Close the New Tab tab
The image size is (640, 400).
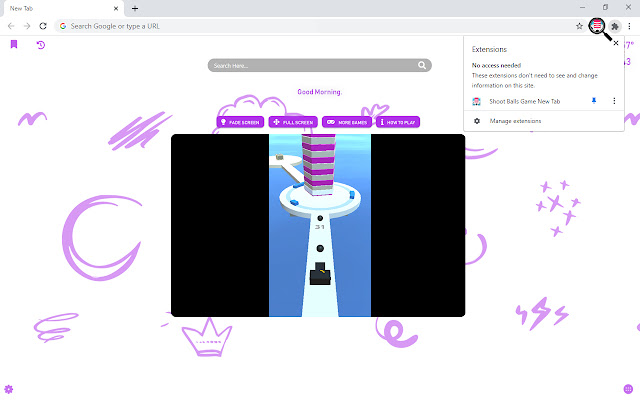(x=116, y=8)
